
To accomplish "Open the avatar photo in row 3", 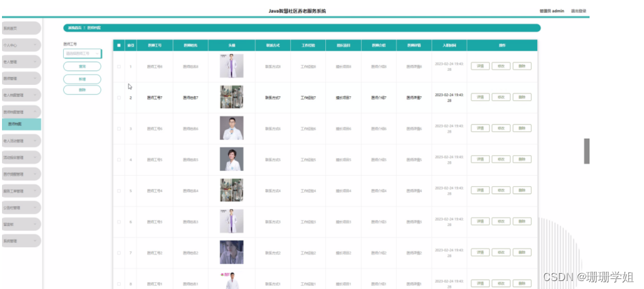I will [x=232, y=128].
